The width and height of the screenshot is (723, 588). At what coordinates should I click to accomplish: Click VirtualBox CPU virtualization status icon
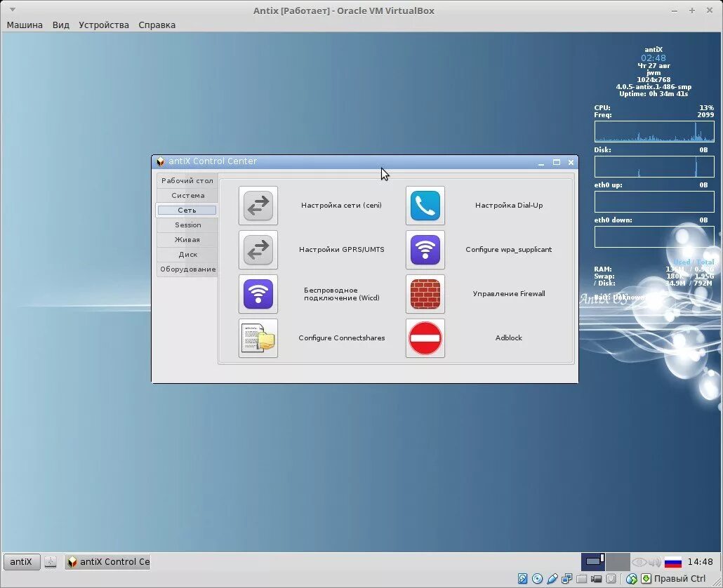click(611, 579)
